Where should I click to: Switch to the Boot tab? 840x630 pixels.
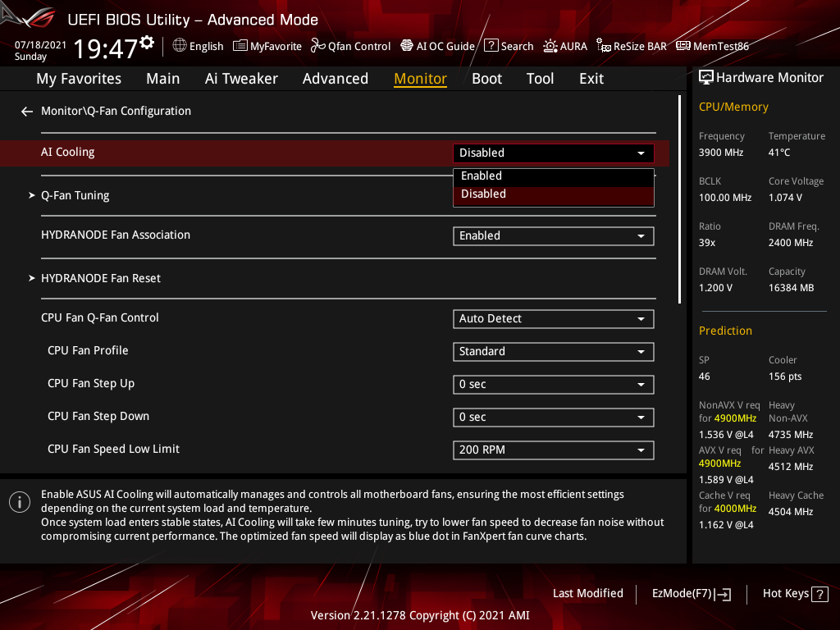[x=486, y=78]
